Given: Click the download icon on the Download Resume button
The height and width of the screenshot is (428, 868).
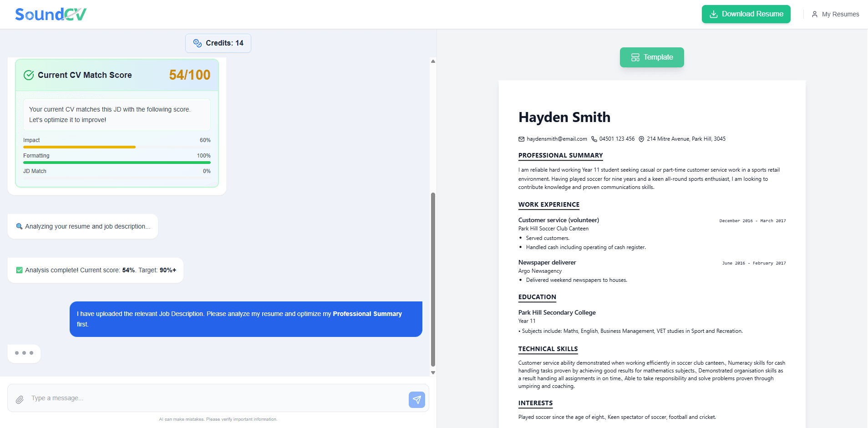Looking at the screenshot, I should click(713, 14).
